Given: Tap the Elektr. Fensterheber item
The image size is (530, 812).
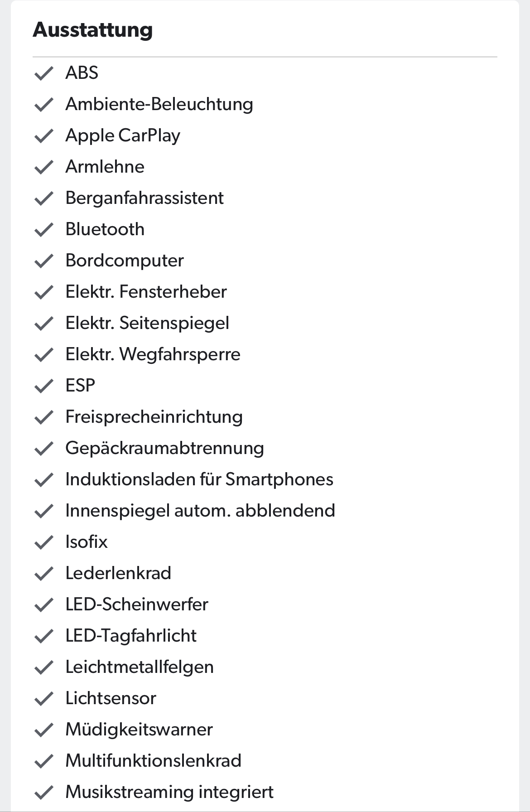Looking at the screenshot, I should (x=146, y=292).
